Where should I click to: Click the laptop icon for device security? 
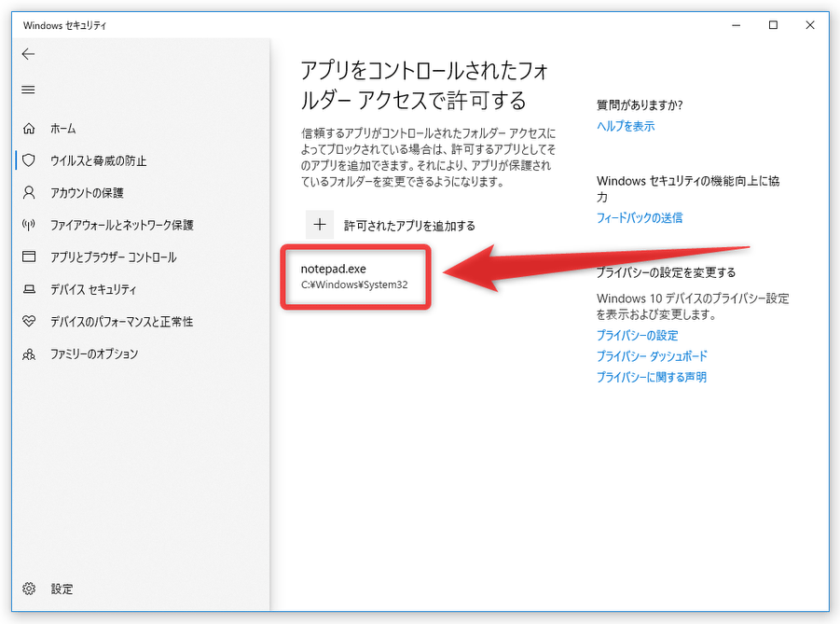click(29, 289)
